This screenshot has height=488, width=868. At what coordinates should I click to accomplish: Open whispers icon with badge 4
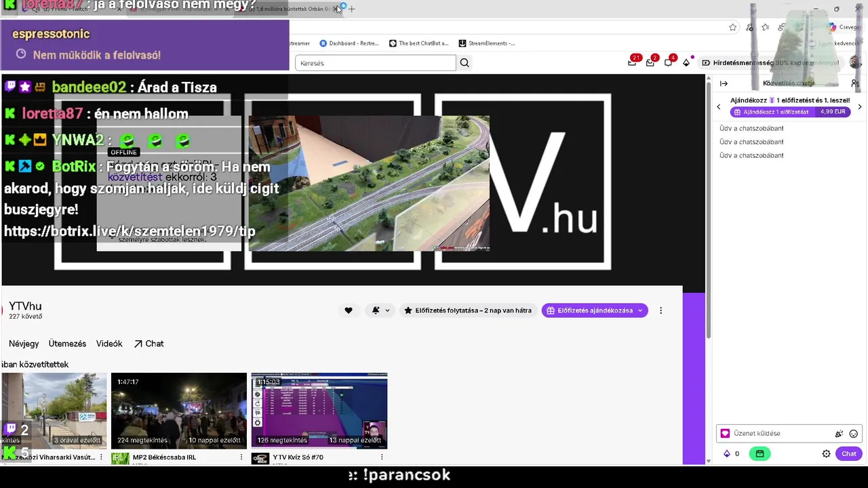668,62
